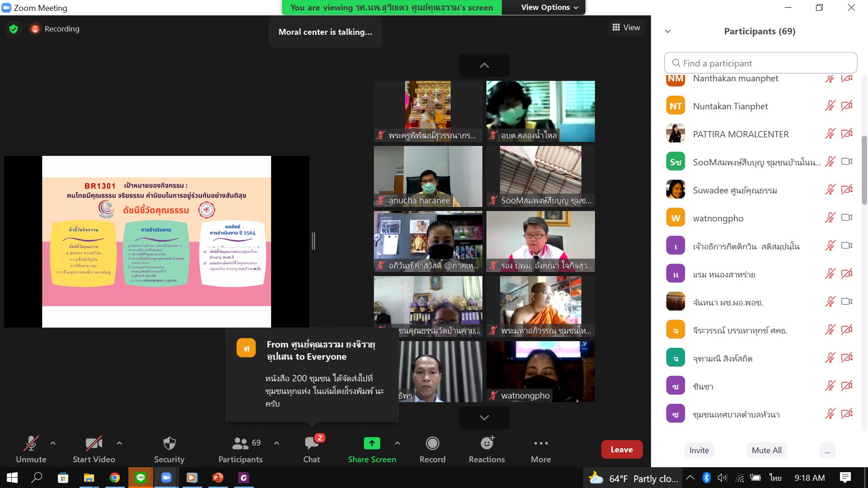This screenshot has width=868, height=488.
Task: Click the Record circle icon
Action: 432,443
